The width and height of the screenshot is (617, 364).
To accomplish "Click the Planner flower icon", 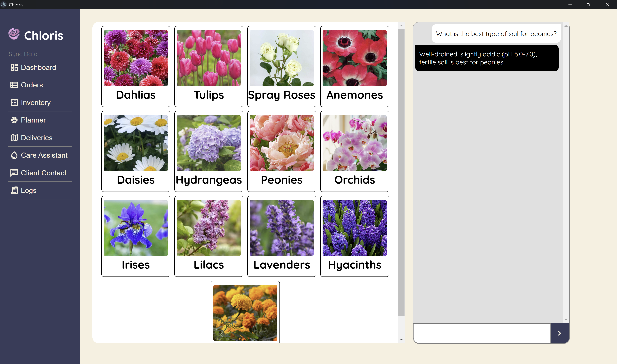I will click(14, 120).
